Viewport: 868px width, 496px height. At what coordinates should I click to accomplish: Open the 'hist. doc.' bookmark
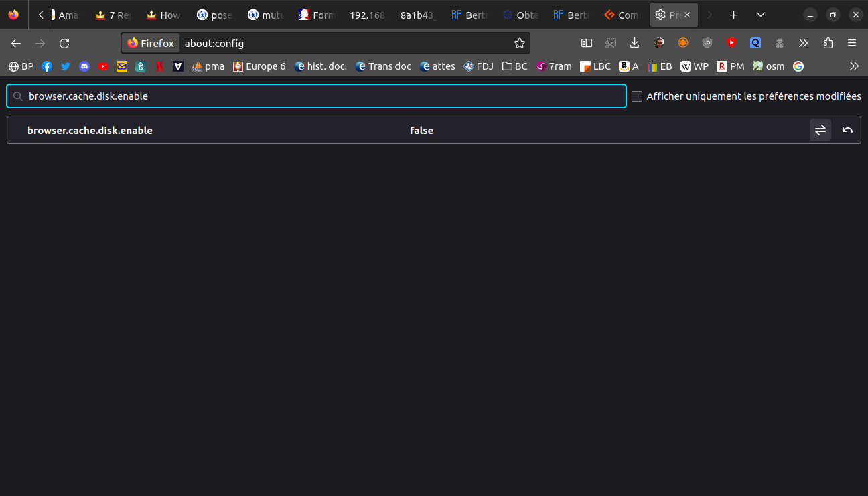click(321, 66)
